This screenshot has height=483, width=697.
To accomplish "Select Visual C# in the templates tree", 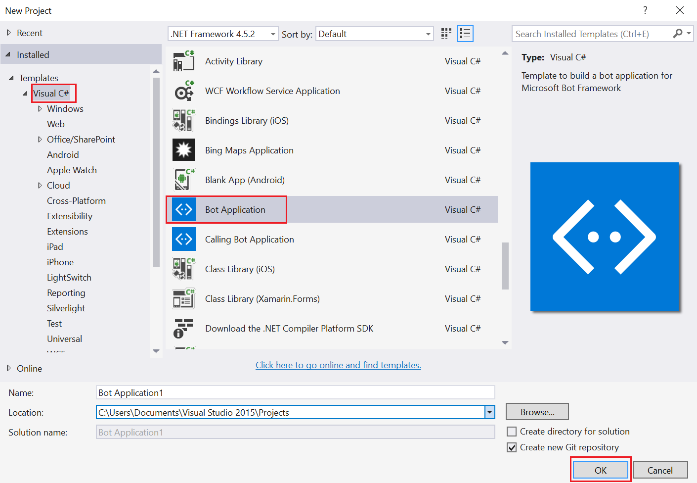I will click(51, 93).
